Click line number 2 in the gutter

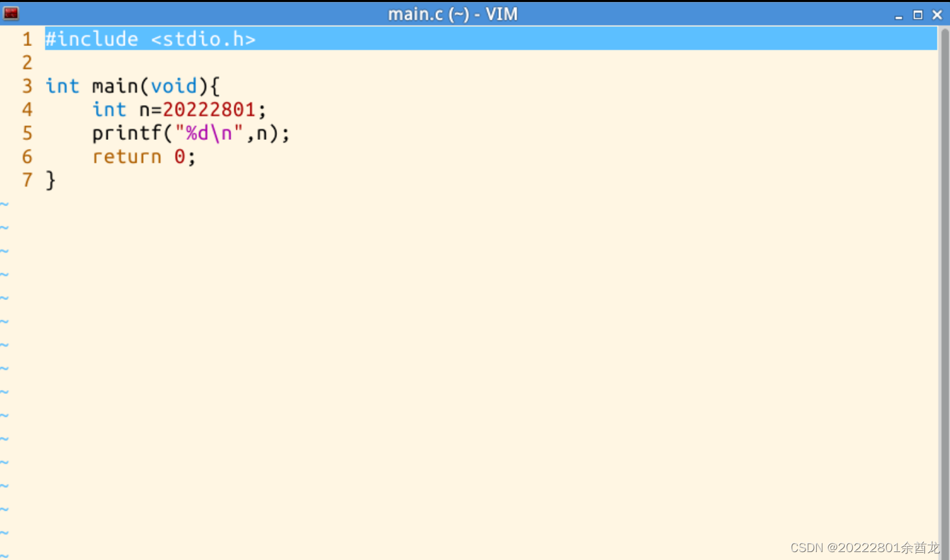(27, 63)
